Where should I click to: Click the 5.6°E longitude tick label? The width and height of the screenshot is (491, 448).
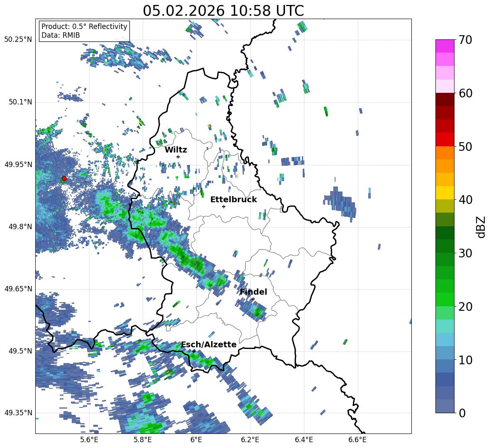pyautogui.click(x=89, y=440)
